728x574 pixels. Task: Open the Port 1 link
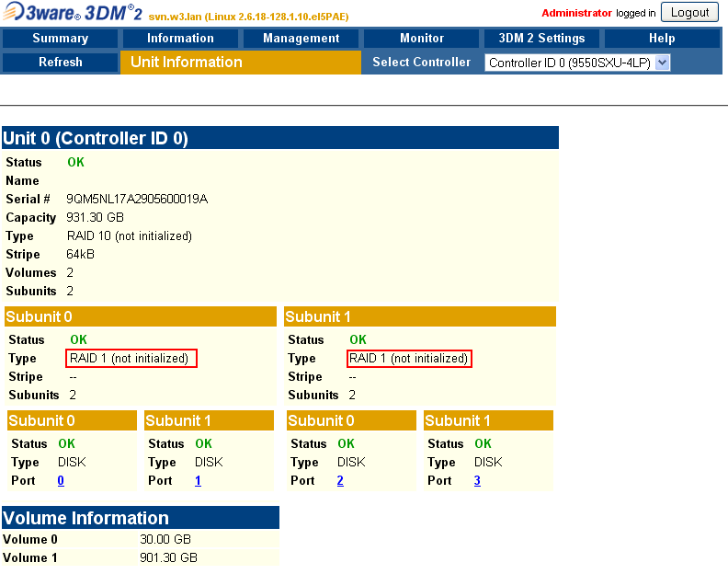[x=198, y=480]
